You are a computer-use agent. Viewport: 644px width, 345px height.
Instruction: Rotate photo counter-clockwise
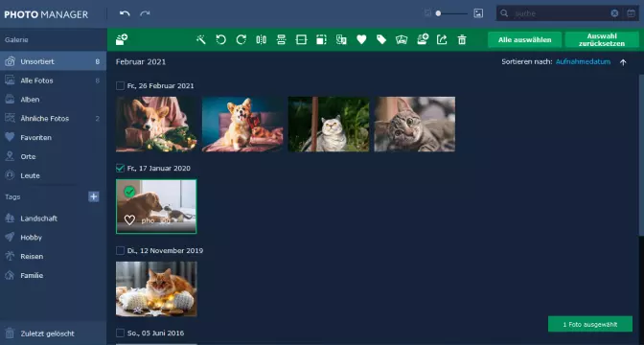221,39
